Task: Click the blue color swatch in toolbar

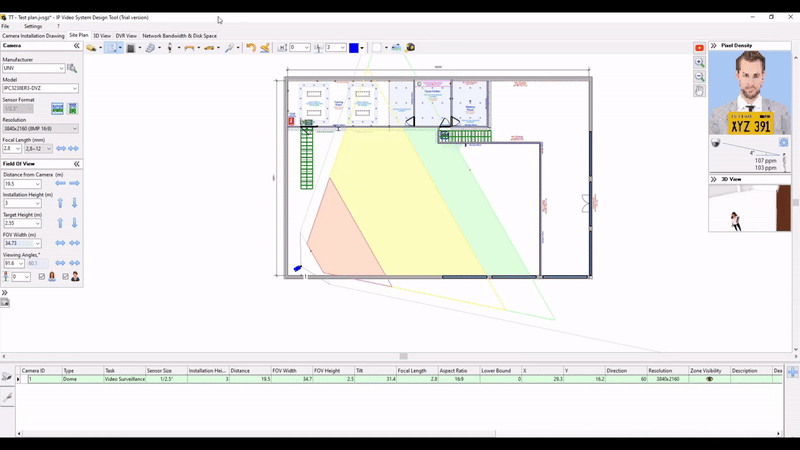Action: pyautogui.click(x=354, y=48)
